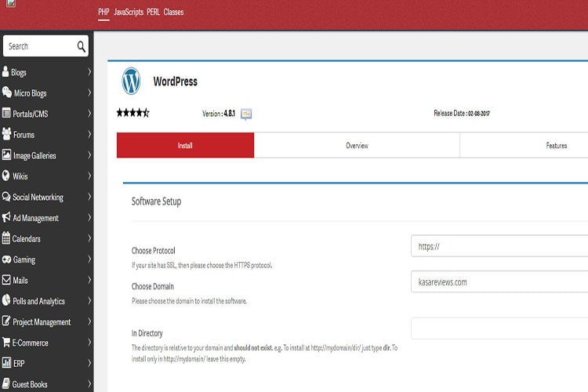
Task: Open the Image Galleries category link
Action: (x=34, y=155)
